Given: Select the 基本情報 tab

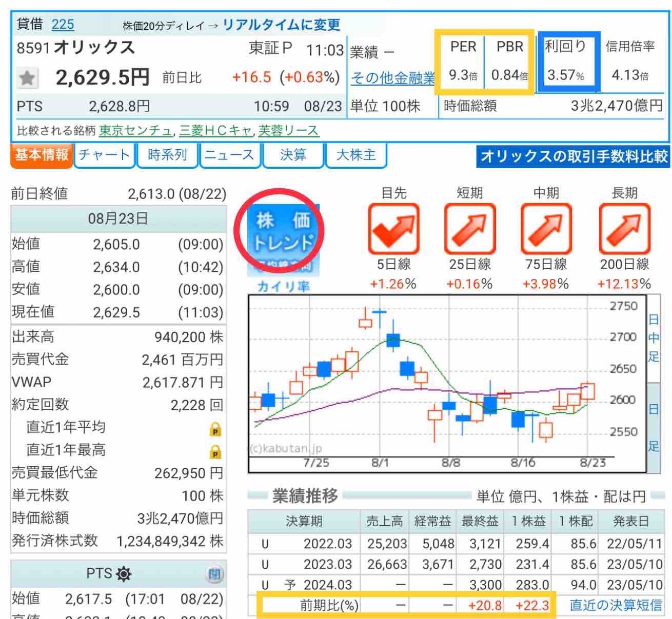Looking at the screenshot, I should tap(42, 155).
